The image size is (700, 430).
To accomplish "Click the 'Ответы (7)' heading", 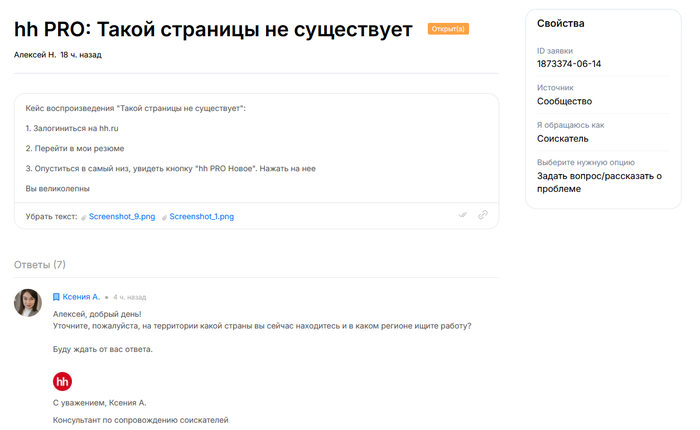I will 40,265.
